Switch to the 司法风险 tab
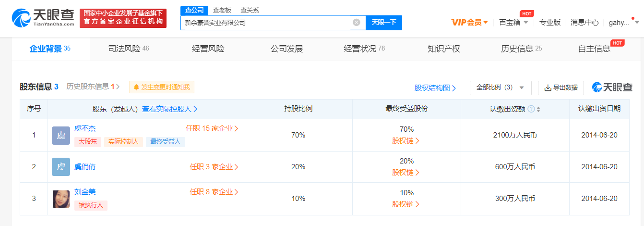The width and height of the screenshot is (644, 226). (x=129, y=49)
